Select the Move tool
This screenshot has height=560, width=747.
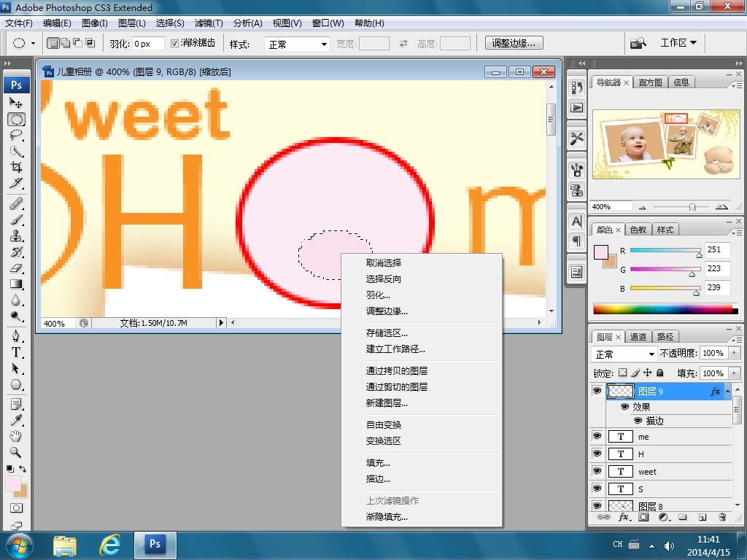(x=16, y=102)
